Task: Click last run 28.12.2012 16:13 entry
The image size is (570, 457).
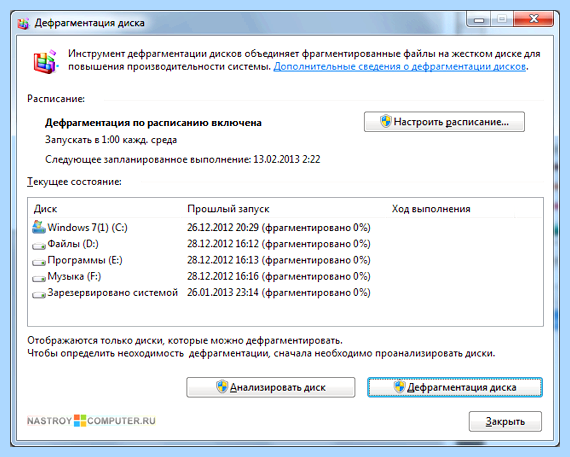Action: (x=279, y=260)
